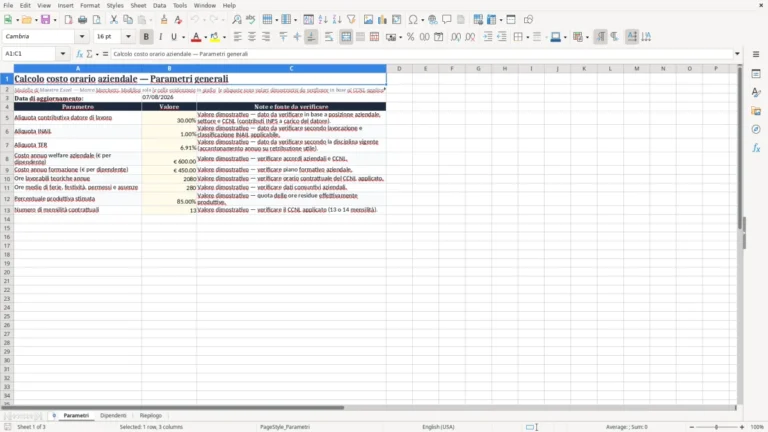Switch to the Riepilogo sheet tab
This screenshot has height=432, width=768.
coord(151,415)
